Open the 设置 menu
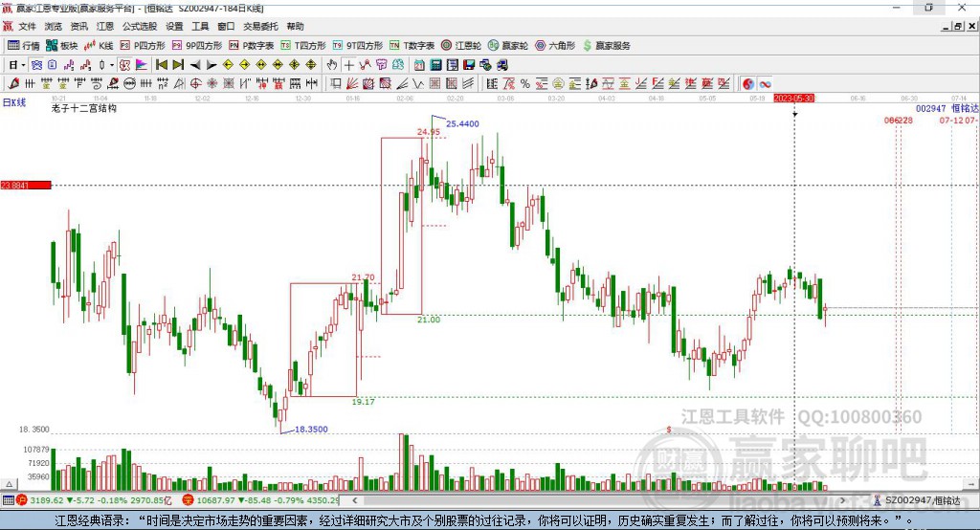 pos(174,26)
